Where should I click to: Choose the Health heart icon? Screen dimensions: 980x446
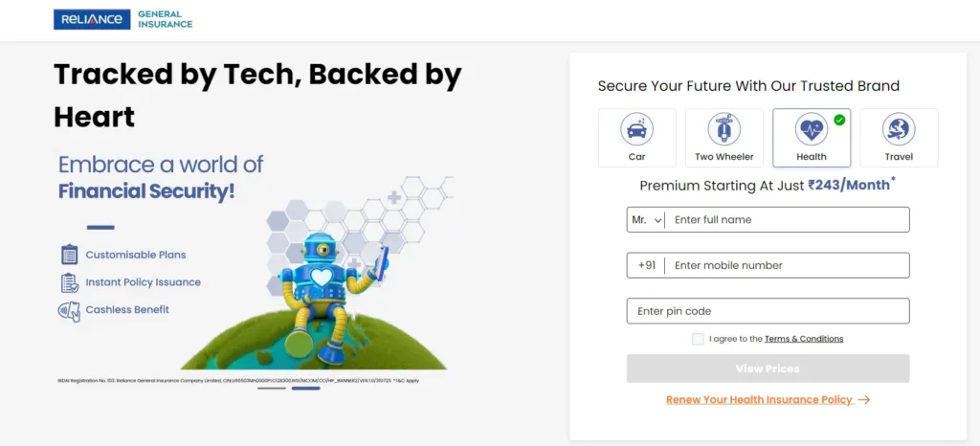[812, 129]
